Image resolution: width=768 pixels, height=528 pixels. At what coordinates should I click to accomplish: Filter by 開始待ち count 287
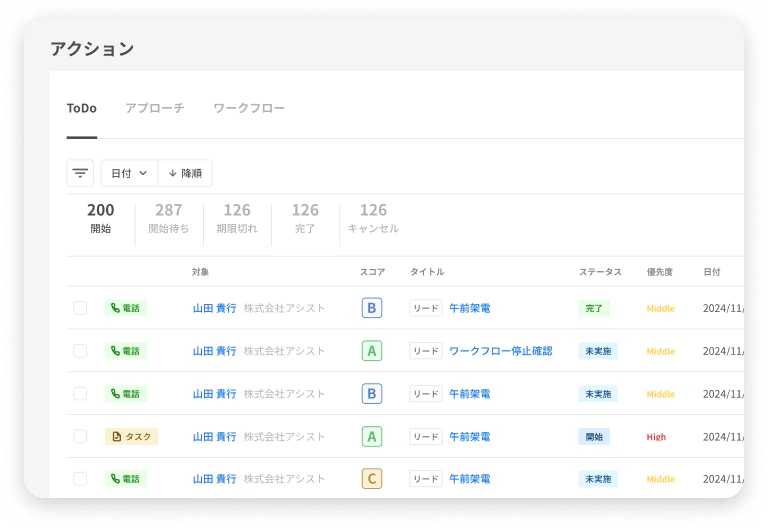pos(168,218)
